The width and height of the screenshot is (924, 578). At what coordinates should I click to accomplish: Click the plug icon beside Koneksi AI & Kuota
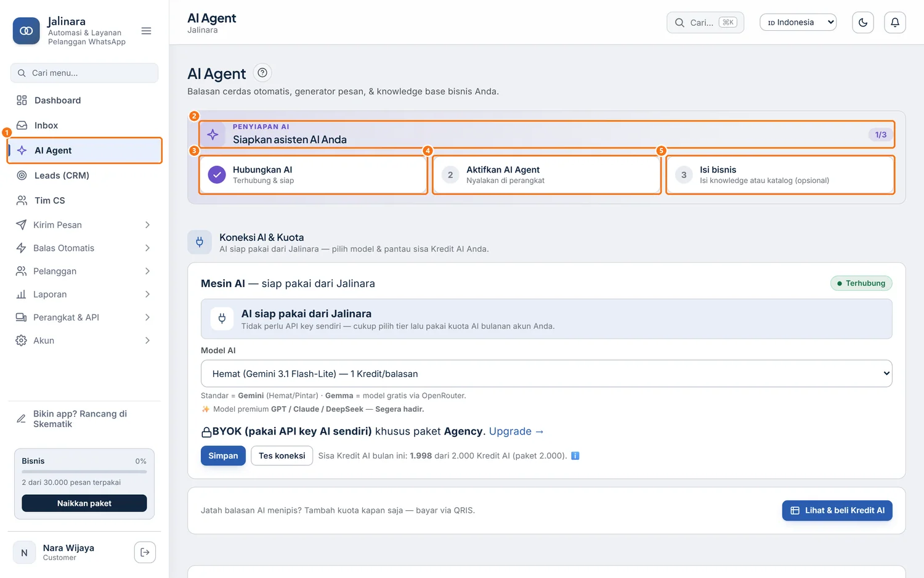[x=200, y=242]
